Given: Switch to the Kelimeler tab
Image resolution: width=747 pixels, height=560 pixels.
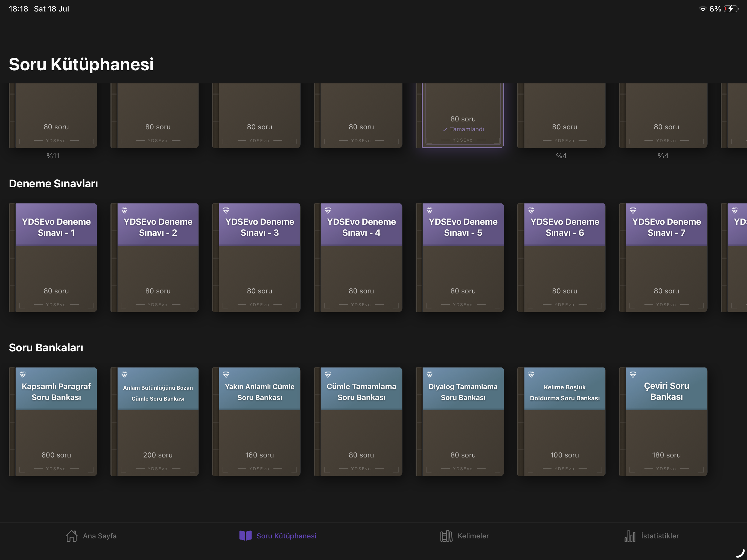Looking at the screenshot, I should 464,536.
